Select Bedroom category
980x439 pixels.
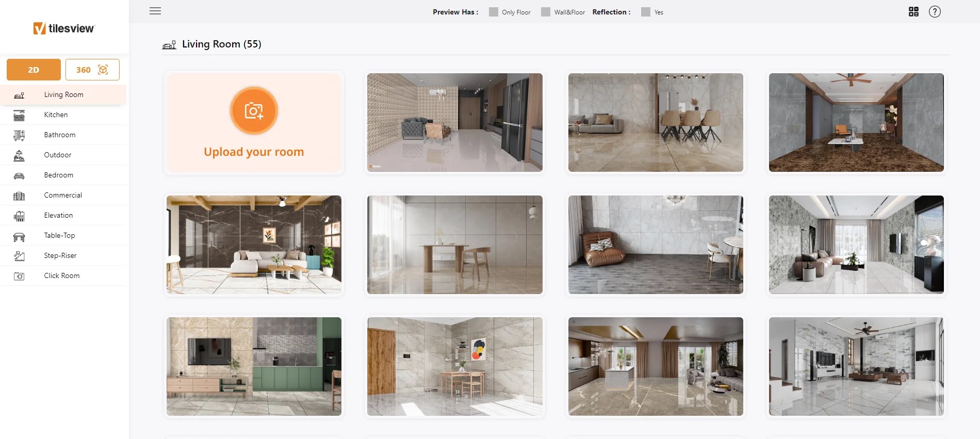click(x=63, y=175)
